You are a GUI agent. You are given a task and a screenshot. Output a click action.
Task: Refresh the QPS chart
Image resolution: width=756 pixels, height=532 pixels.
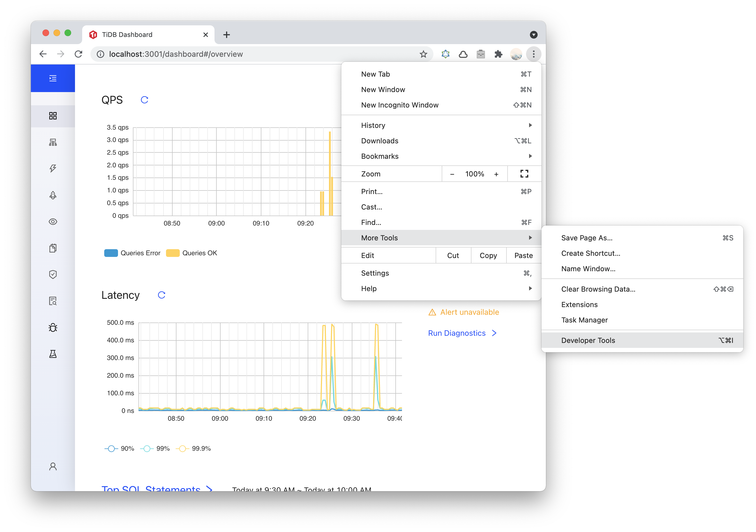144,100
